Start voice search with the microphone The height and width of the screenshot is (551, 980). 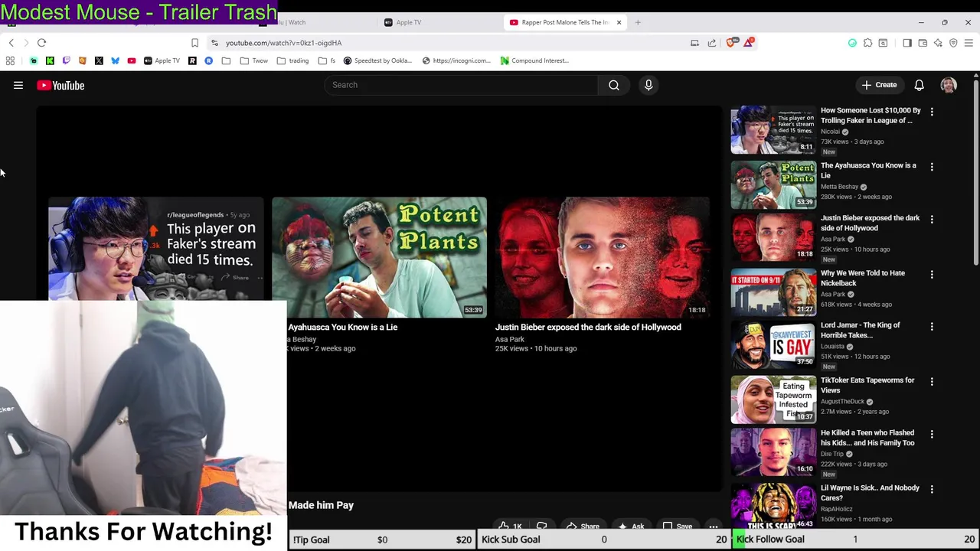pos(648,85)
